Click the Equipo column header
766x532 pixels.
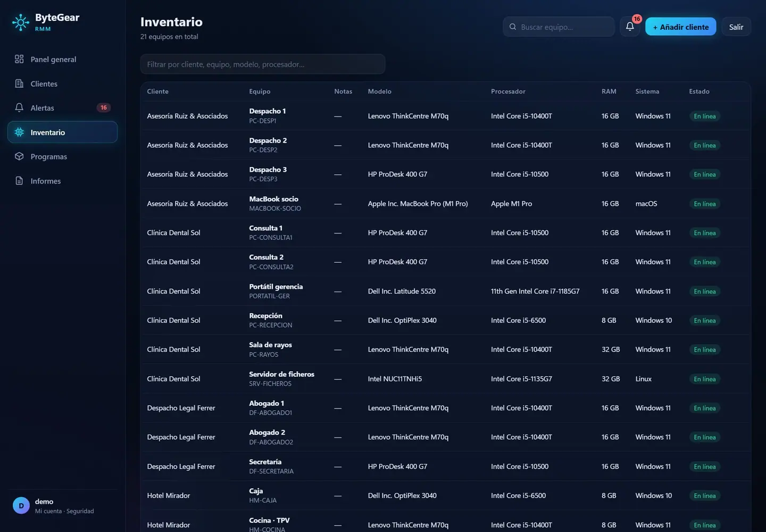click(260, 92)
